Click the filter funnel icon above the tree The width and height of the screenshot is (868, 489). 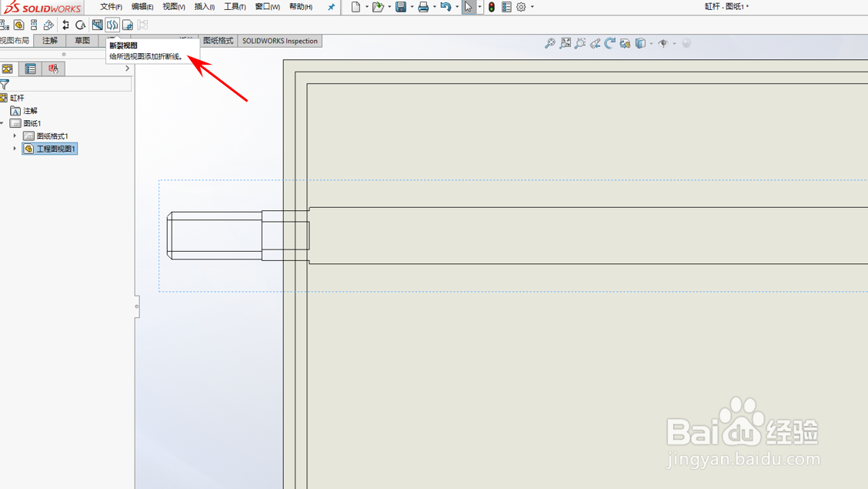[x=5, y=85]
